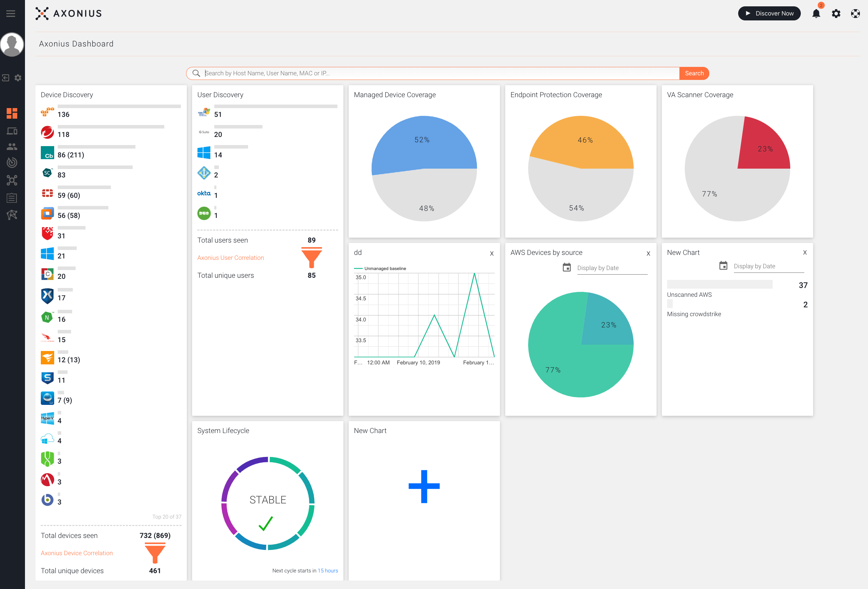
Task: Open the user avatar profile
Action: (12, 44)
